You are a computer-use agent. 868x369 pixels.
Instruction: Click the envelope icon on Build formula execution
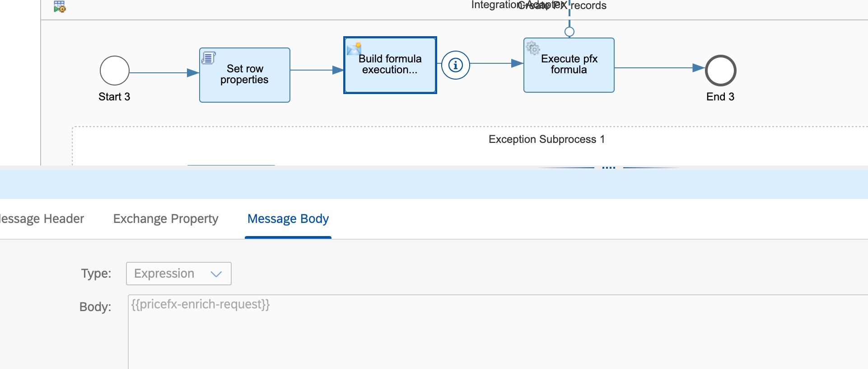pyautogui.click(x=354, y=49)
